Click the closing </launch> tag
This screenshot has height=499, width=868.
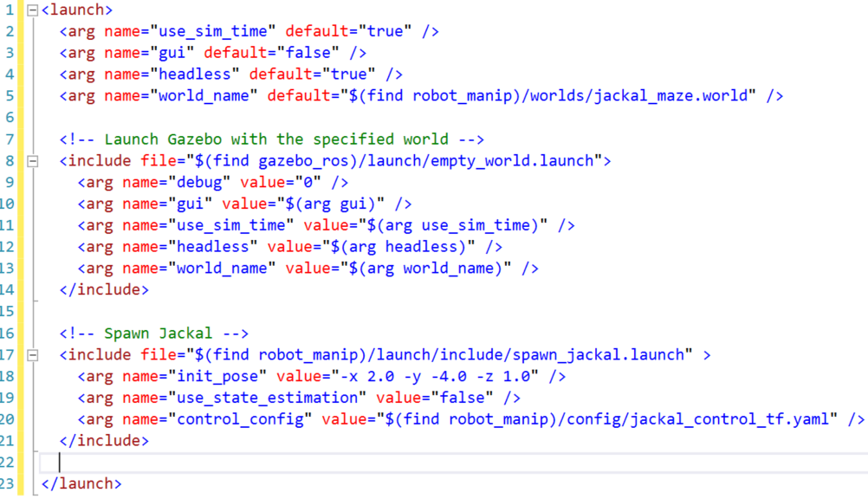pos(81,483)
